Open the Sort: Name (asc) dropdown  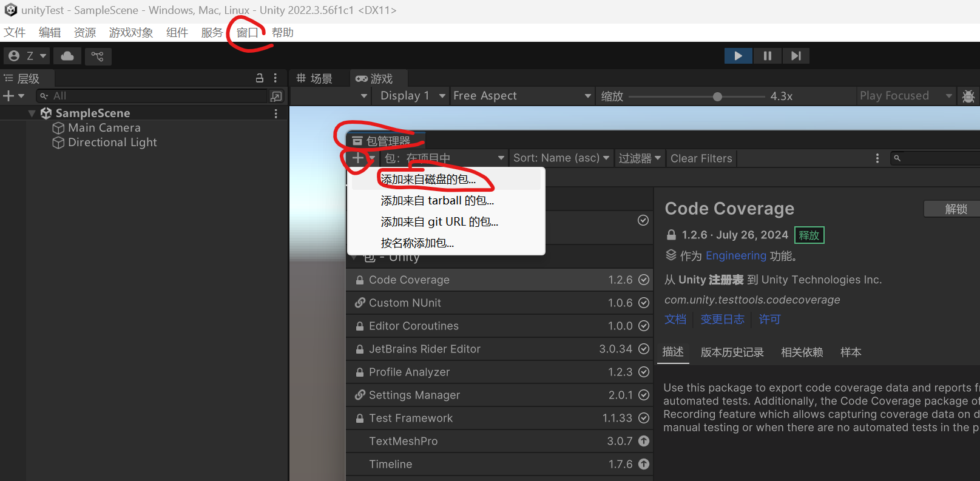(561, 158)
